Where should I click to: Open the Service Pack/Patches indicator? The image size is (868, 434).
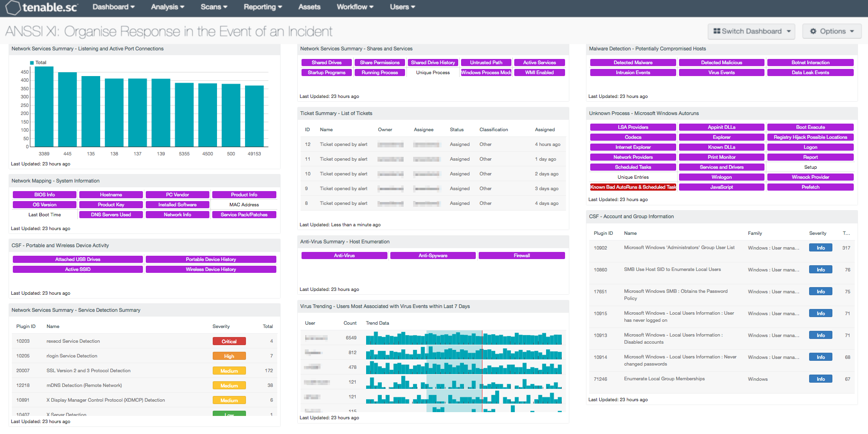[x=244, y=215]
